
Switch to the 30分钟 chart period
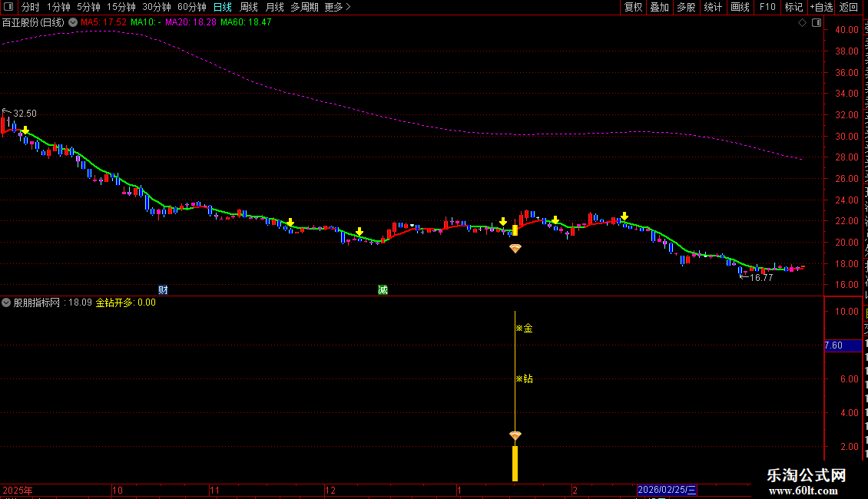point(157,7)
